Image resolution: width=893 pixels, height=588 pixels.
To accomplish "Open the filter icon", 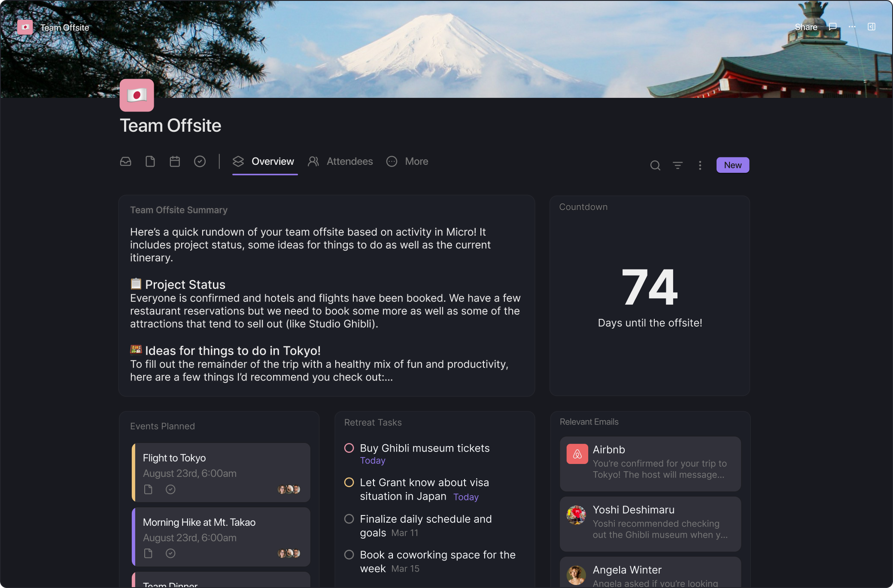I will point(677,165).
